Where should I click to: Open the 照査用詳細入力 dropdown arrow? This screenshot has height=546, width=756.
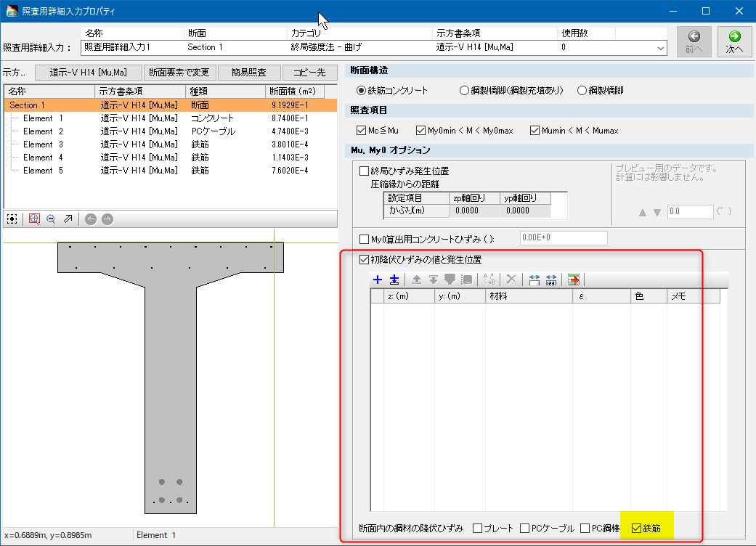tap(660, 47)
